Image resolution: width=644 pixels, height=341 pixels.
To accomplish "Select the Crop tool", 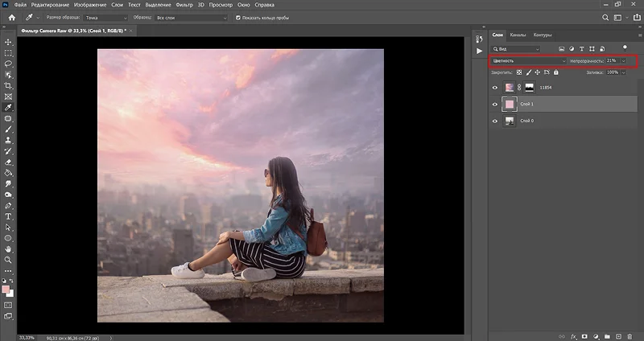I will click(x=8, y=86).
